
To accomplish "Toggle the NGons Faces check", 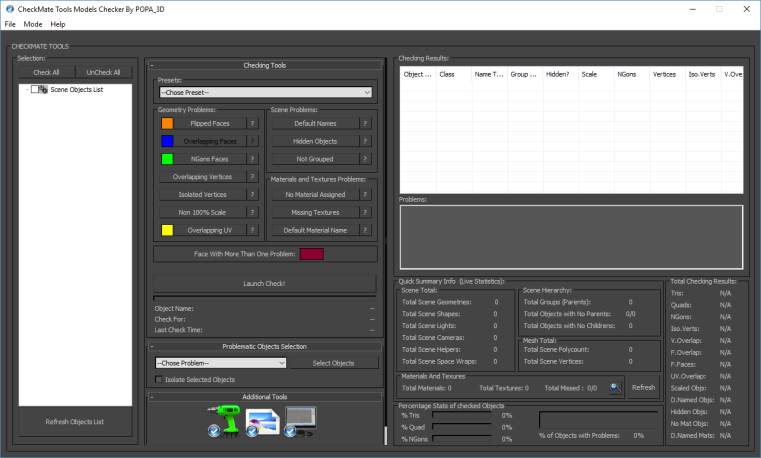I will (210, 159).
